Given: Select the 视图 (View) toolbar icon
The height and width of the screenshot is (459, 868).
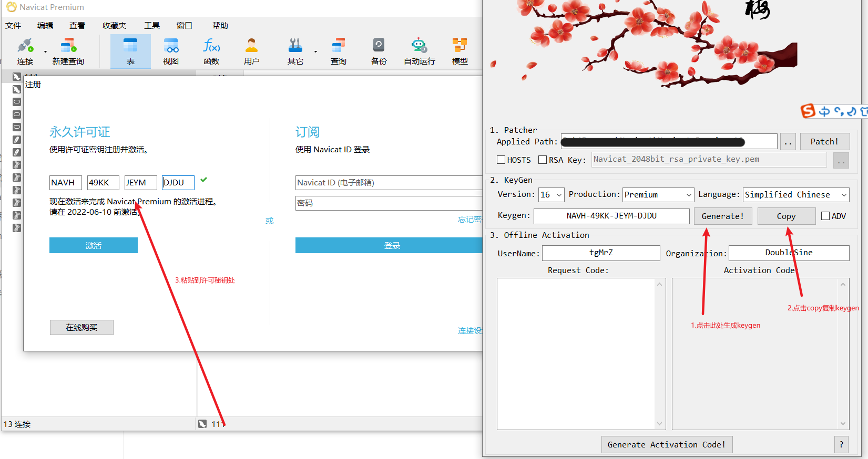Looking at the screenshot, I should 171,51.
